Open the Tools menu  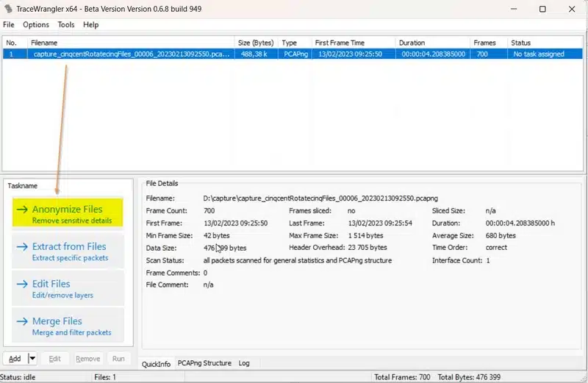pos(66,25)
